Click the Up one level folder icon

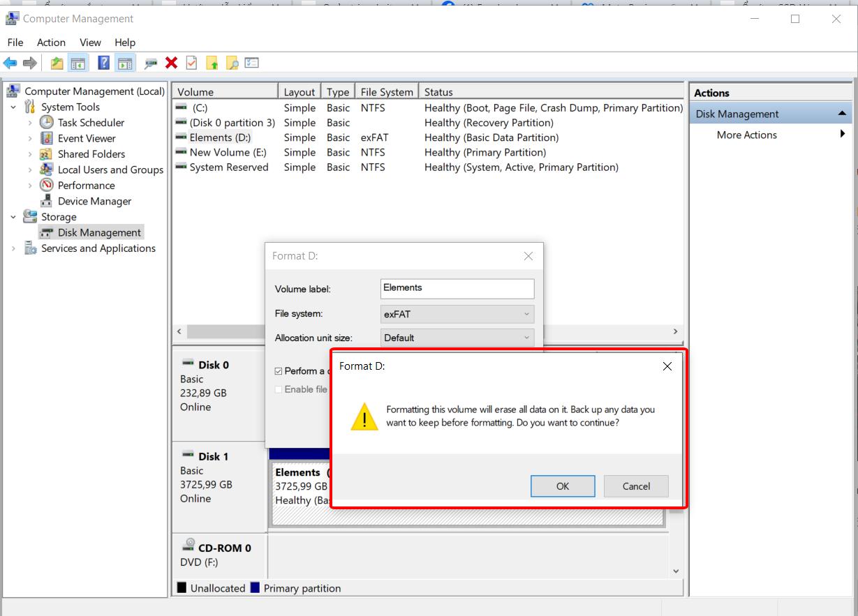tap(57, 63)
